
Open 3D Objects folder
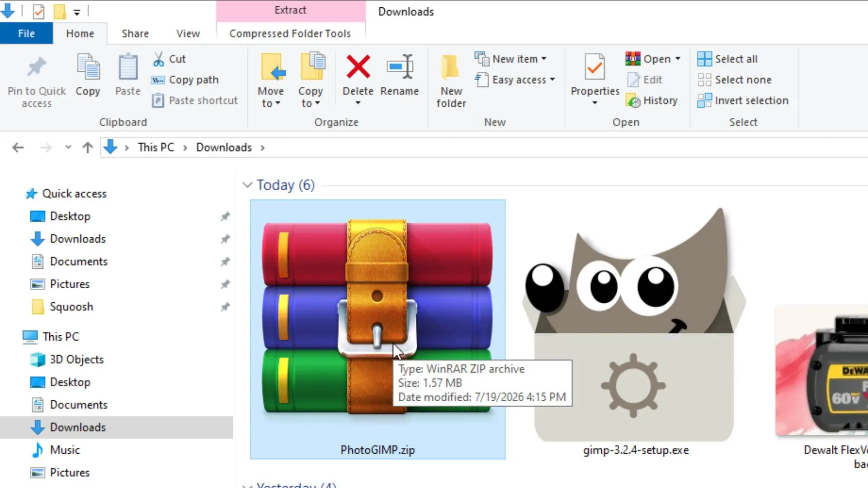[77, 360]
